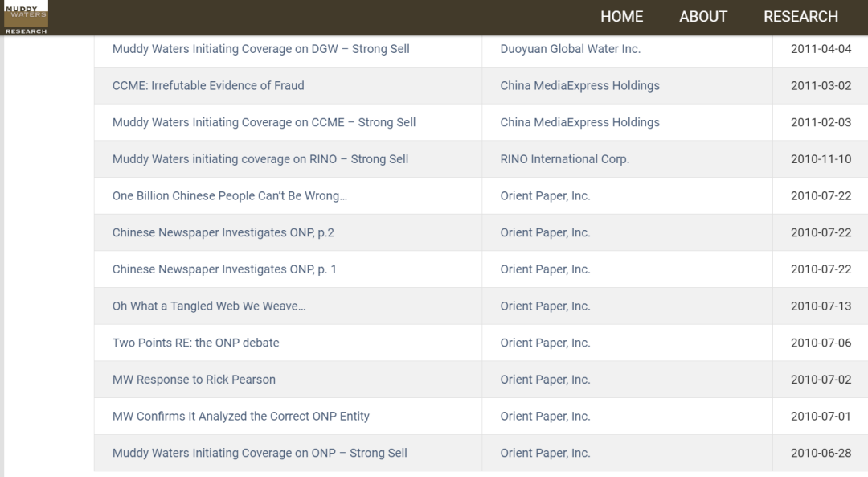
Task: Select China MediaExpress Holdings in the 2011-03-02 row
Action: click(579, 85)
